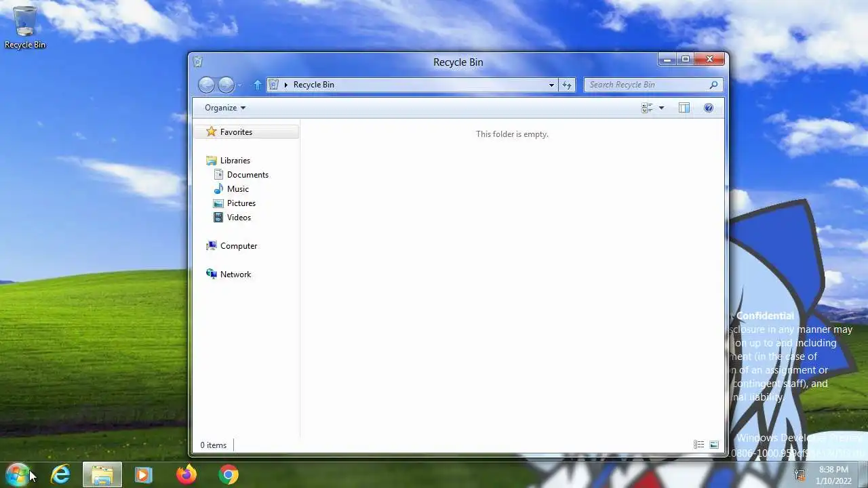Minimize the Recycle Bin window
This screenshot has width=868, height=488.
[x=667, y=60]
